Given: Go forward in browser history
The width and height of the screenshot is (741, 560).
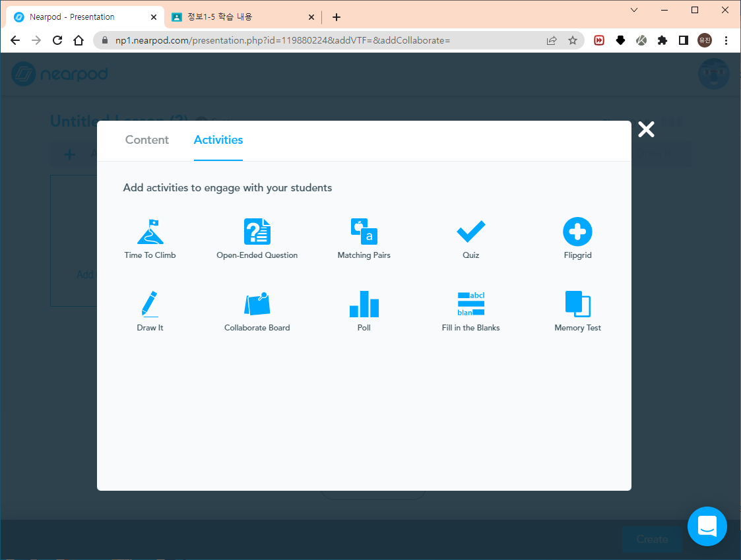Looking at the screenshot, I should pyautogui.click(x=36, y=41).
